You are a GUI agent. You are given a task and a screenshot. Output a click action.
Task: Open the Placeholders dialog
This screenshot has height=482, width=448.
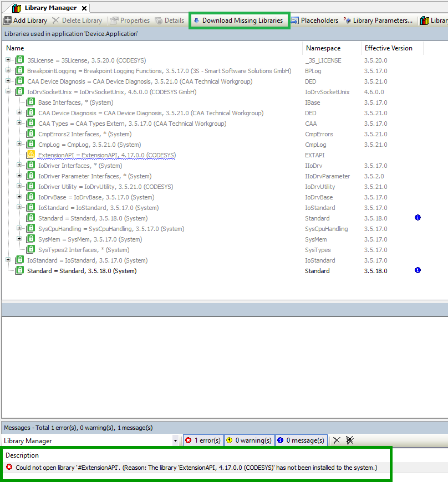314,20
